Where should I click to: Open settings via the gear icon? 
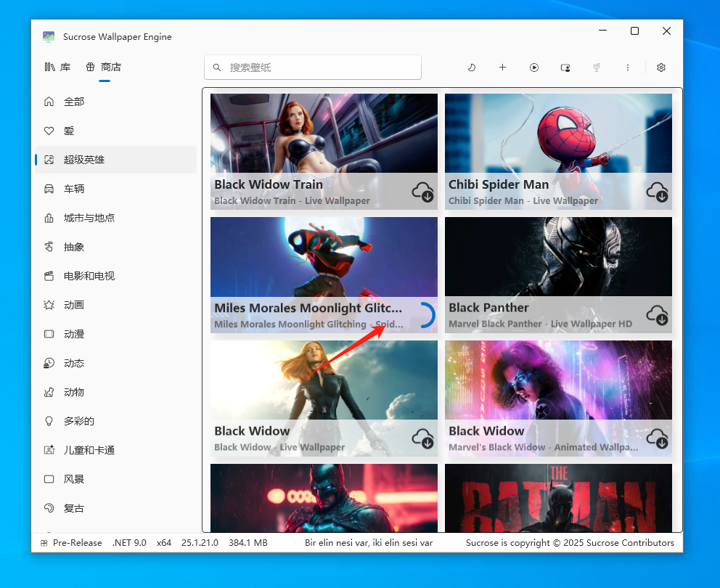pos(661,68)
